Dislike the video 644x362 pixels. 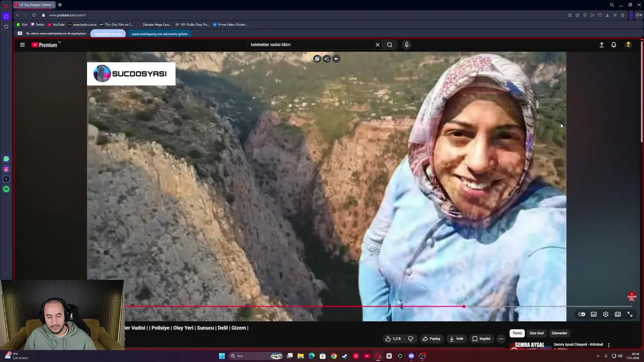411,339
